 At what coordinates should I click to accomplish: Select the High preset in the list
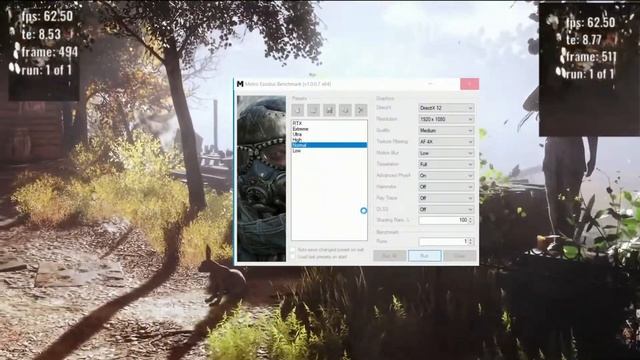pos(329,140)
